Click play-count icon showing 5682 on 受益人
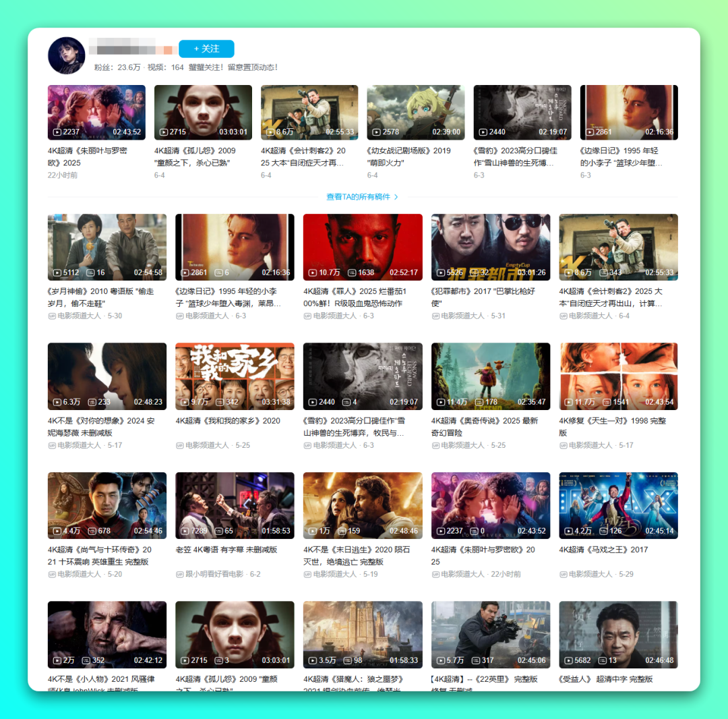 569,660
